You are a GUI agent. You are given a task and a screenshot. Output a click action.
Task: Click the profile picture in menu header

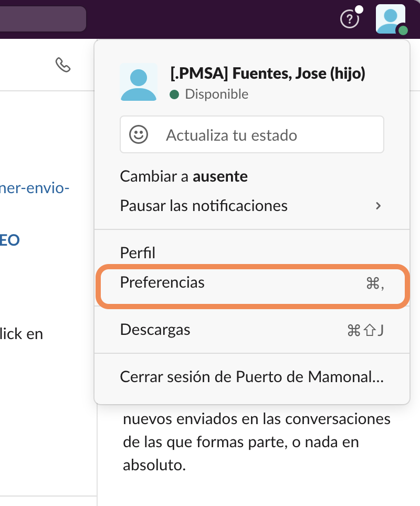tap(139, 81)
